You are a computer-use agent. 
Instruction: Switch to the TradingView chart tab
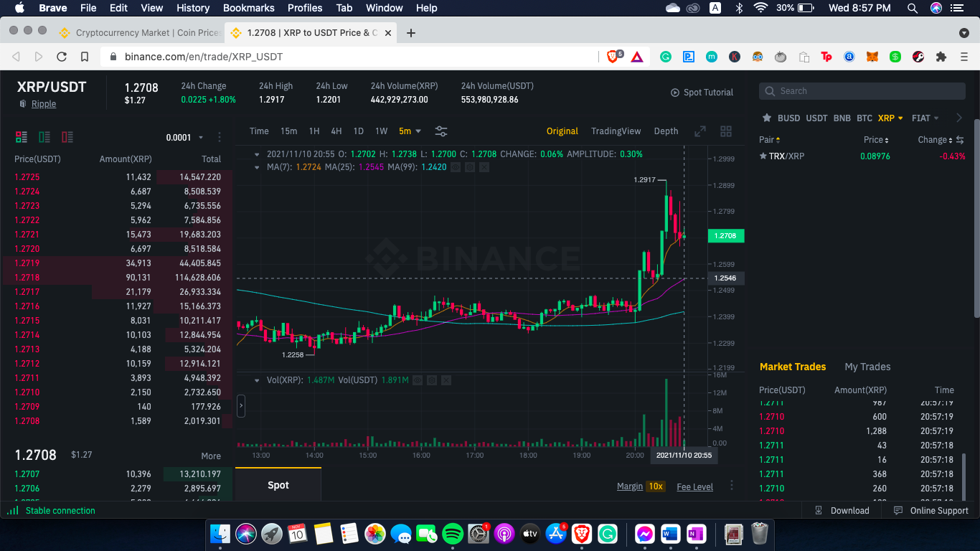coord(616,131)
